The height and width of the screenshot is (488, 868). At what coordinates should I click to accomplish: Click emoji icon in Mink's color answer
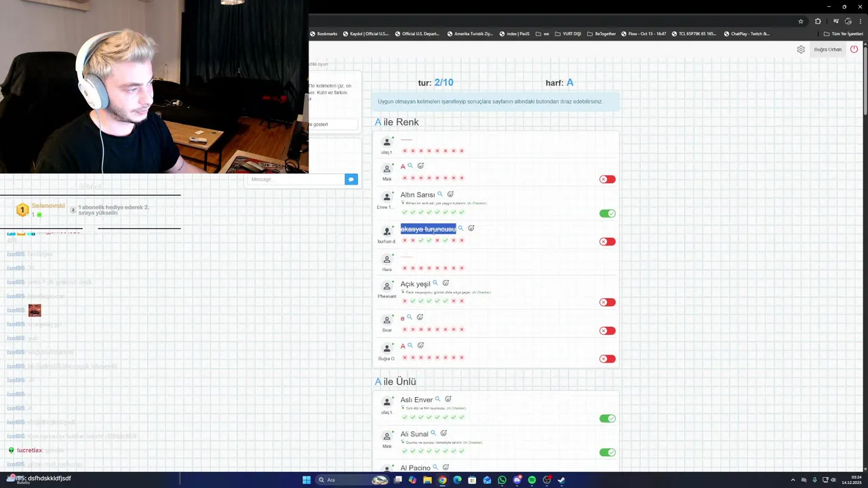click(420, 166)
